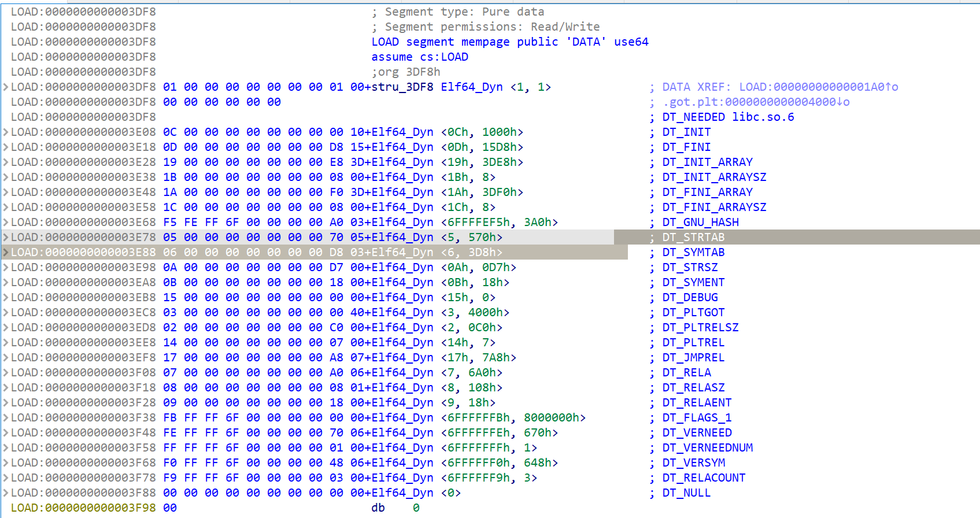Image resolution: width=980 pixels, height=518 pixels.
Task: Expand the stru_3DF8 row arrow
Action: 6,87
